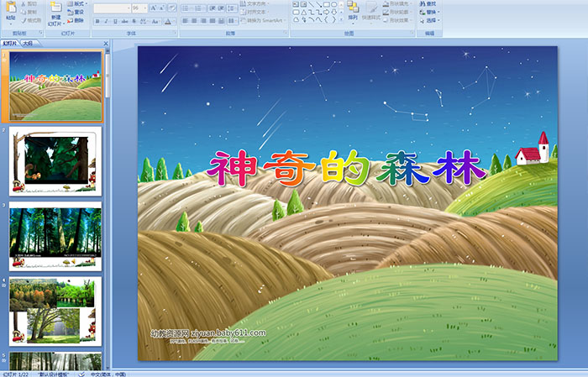Open the font name dropdown
This screenshot has width=588, height=377.
tap(129, 8)
